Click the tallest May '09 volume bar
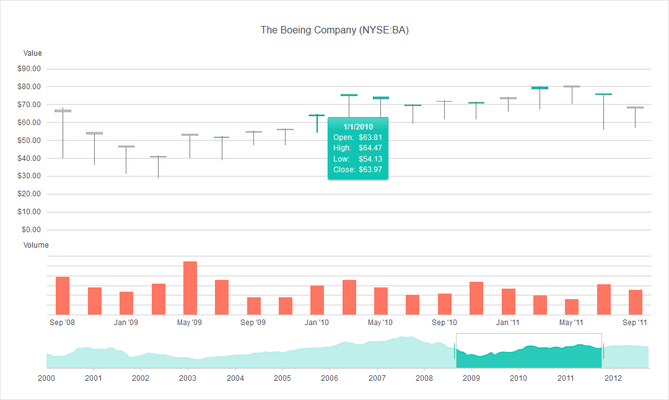 point(190,288)
